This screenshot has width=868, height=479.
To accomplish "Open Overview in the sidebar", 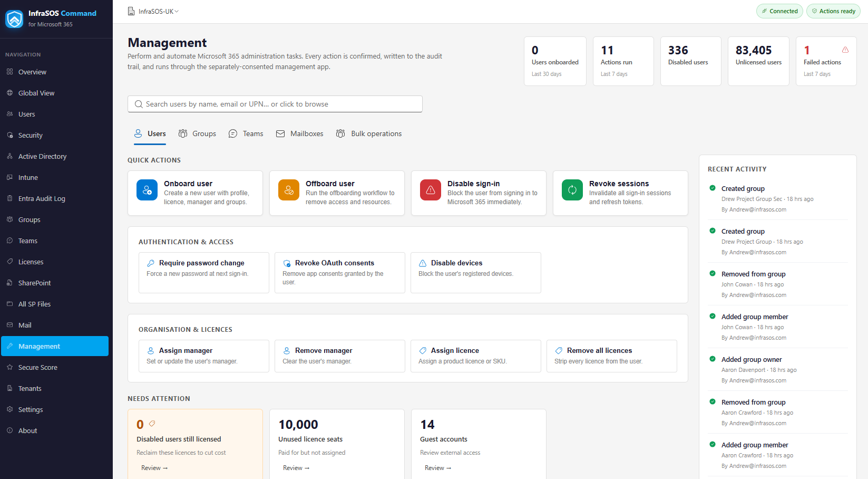I will [x=55, y=72].
